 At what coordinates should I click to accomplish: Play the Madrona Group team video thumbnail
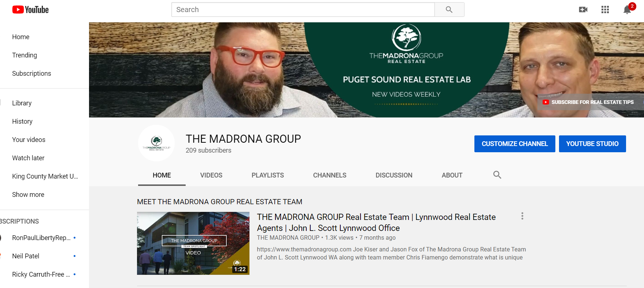coord(193,243)
